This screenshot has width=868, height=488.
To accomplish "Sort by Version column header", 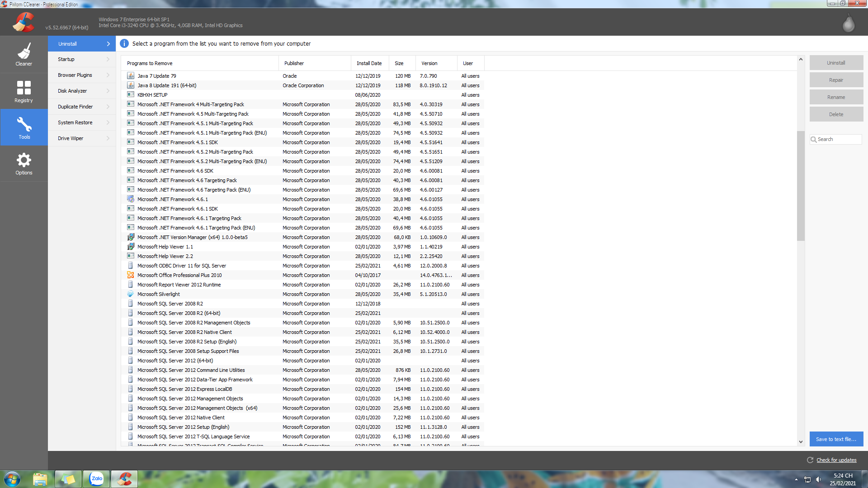I will click(436, 63).
